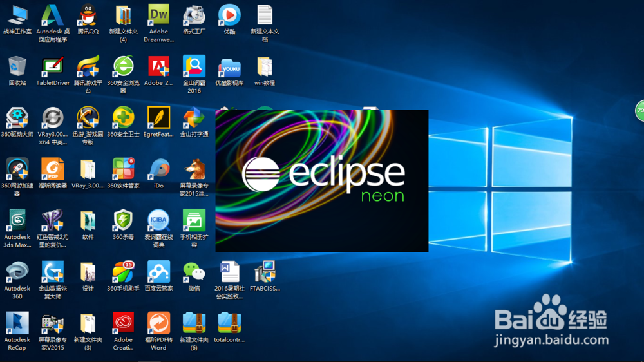Open 设计 folder

88,272
